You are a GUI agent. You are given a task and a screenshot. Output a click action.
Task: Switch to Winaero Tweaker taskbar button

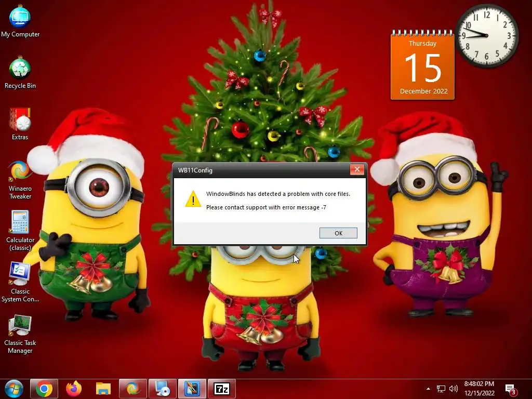tap(132, 389)
